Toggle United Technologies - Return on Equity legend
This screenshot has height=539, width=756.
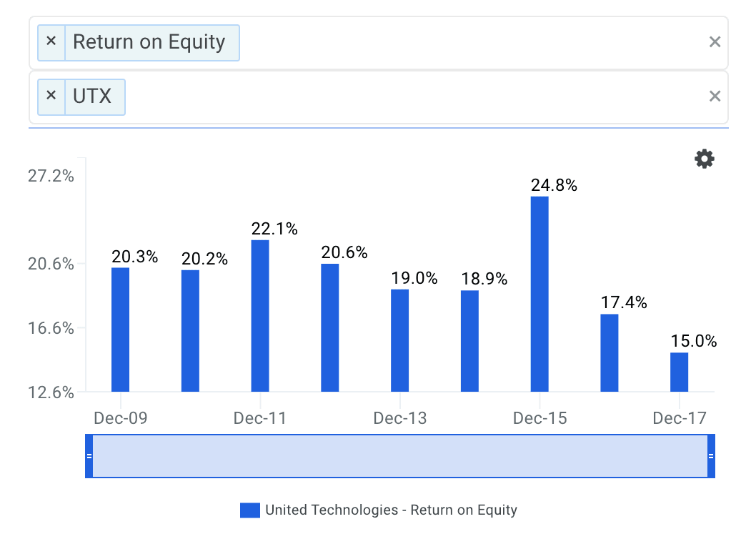point(391,510)
